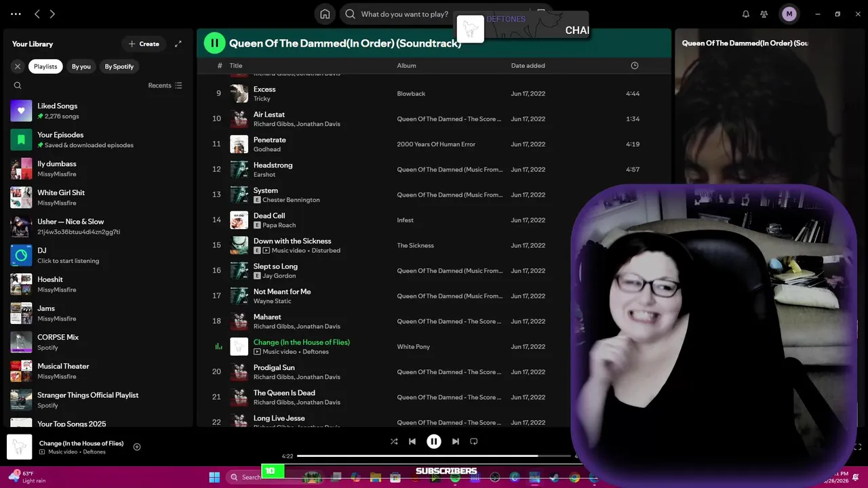Screen dimensions: 868x488
Task: Open Google Chrome from the taskbar
Action: pyautogui.click(x=574, y=477)
